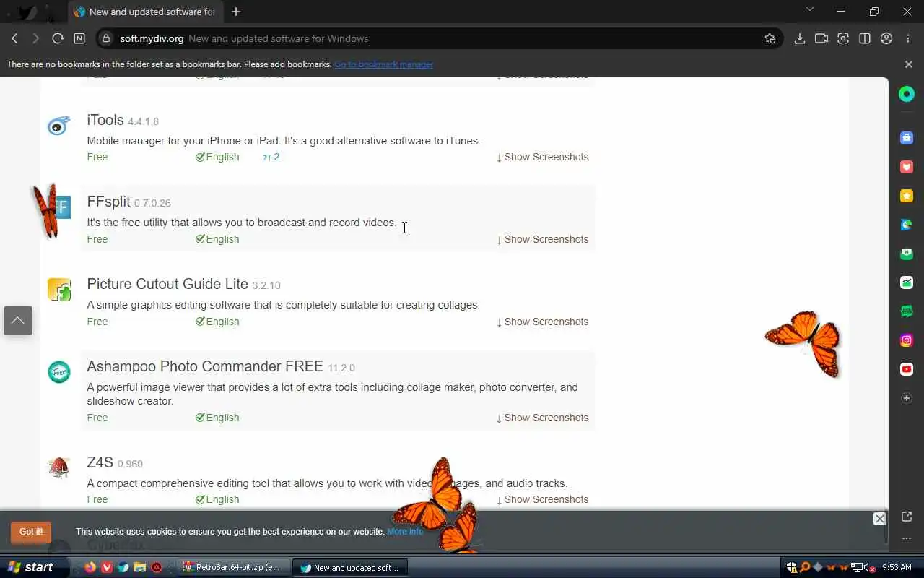Image resolution: width=924 pixels, height=578 pixels.
Task: Open the browser three-dot menu
Action: [909, 38]
